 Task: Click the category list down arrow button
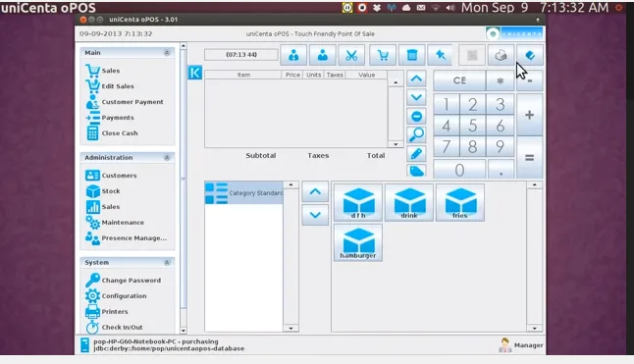click(x=315, y=215)
